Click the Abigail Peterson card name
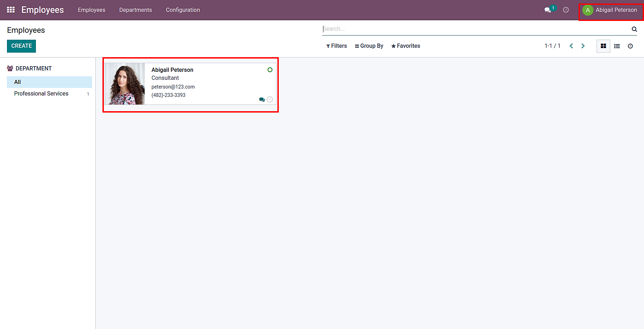This screenshot has height=329, width=644. [x=172, y=70]
